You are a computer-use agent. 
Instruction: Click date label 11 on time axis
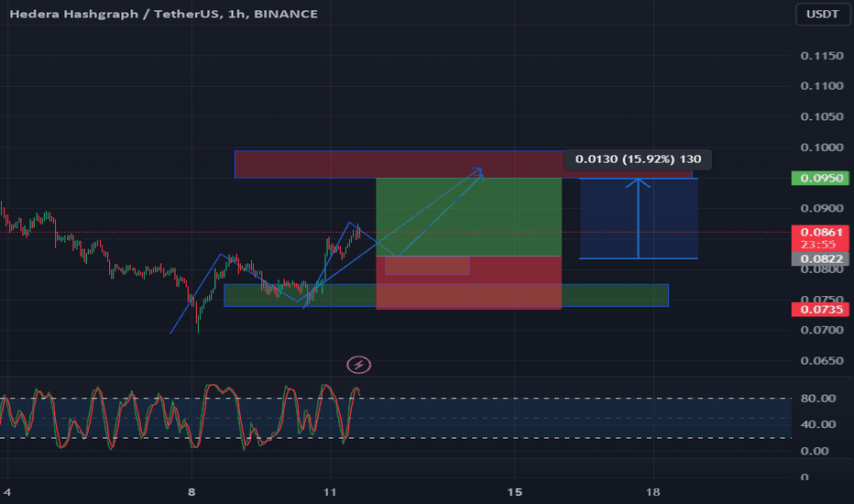(330, 492)
